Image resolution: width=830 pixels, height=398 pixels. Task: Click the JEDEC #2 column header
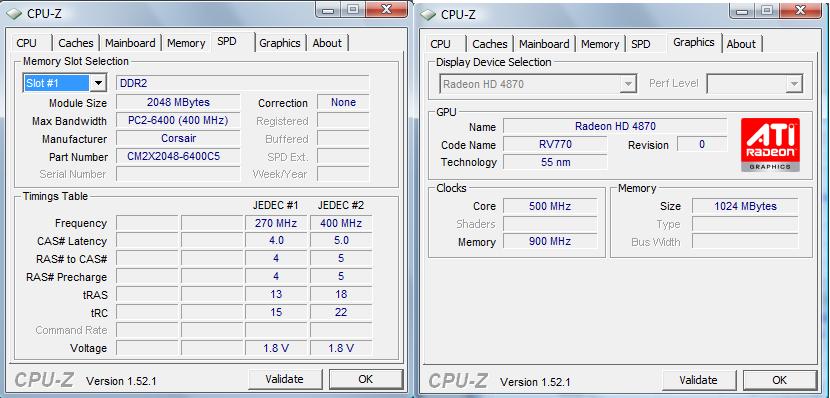341,205
